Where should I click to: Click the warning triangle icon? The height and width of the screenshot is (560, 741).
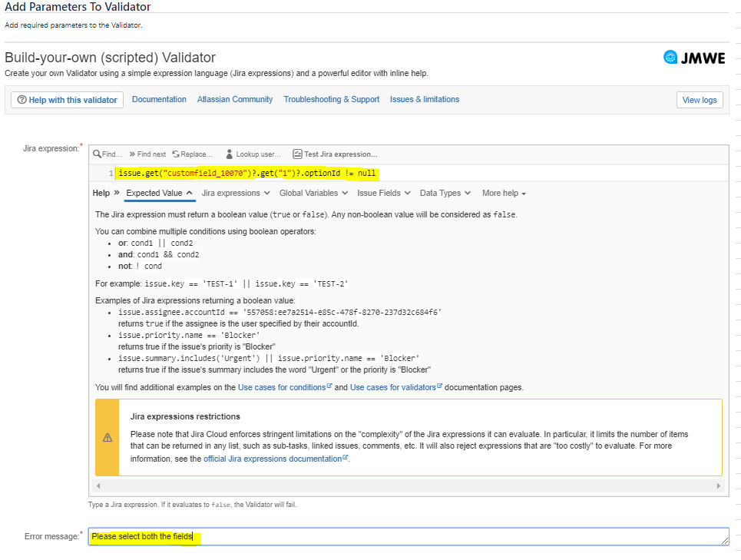pos(108,438)
